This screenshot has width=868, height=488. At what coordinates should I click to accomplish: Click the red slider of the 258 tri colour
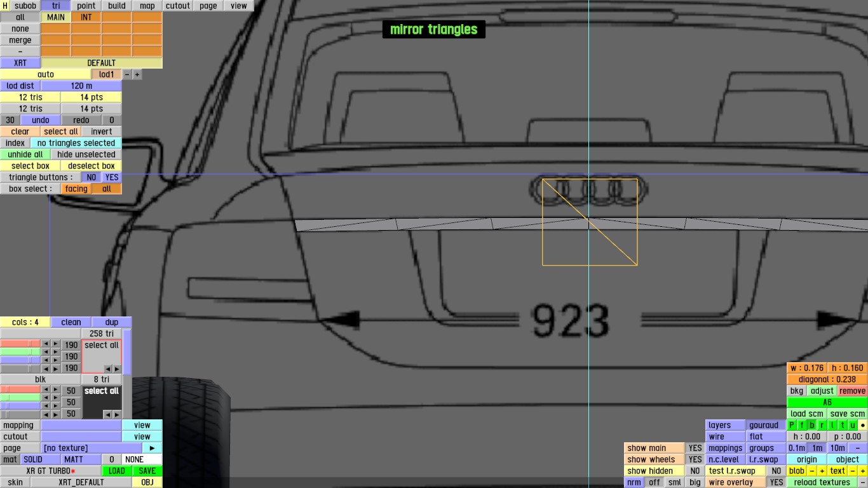pos(20,344)
